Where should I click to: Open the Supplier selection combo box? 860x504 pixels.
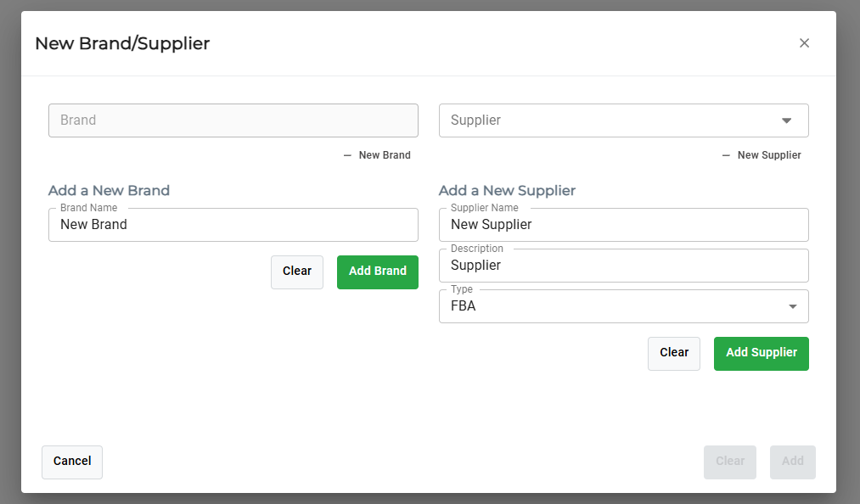pos(624,120)
